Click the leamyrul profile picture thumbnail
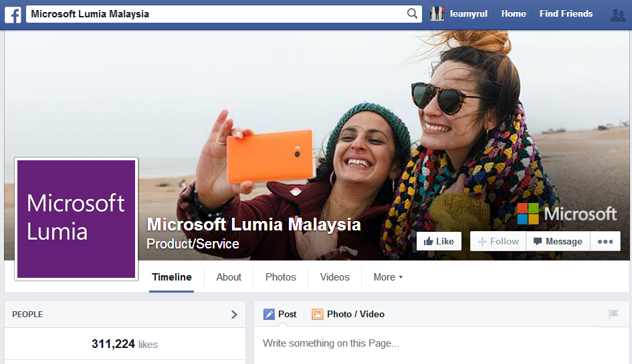The width and height of the screenshot is (632, 364). (437, 14)
